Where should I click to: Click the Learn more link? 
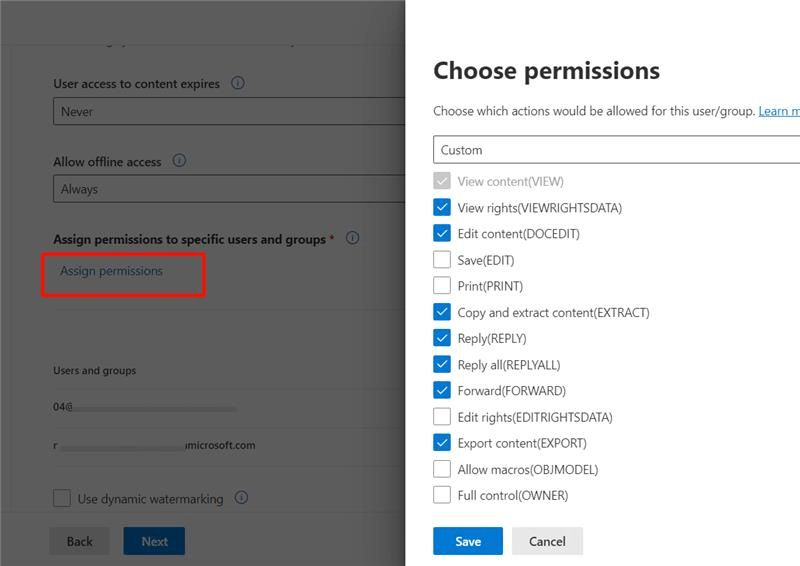(x=779, y=111)
